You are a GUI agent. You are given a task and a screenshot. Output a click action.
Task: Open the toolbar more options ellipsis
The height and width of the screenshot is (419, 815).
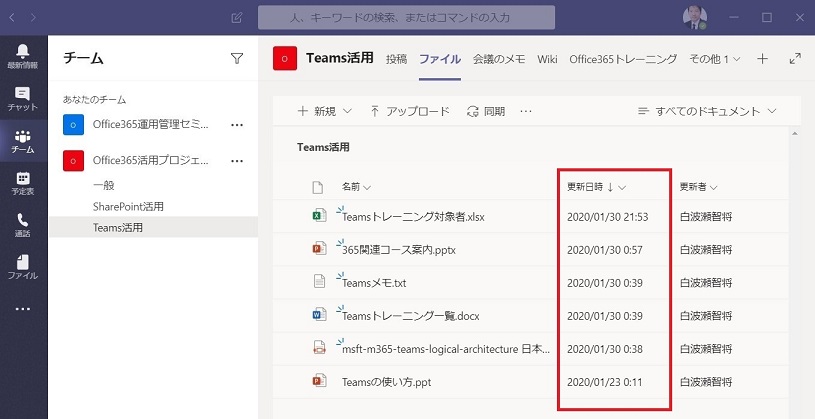[x=526, y=111]
